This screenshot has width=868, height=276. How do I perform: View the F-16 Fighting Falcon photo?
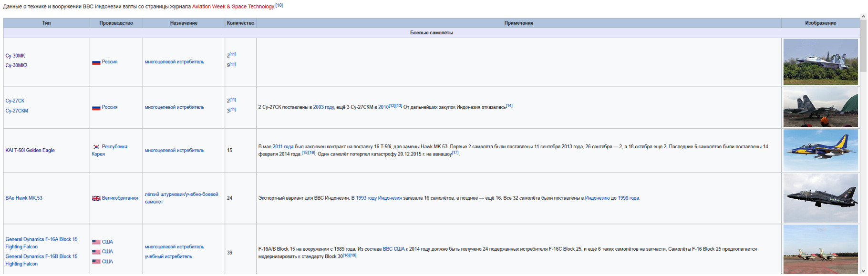pos(820,250)
